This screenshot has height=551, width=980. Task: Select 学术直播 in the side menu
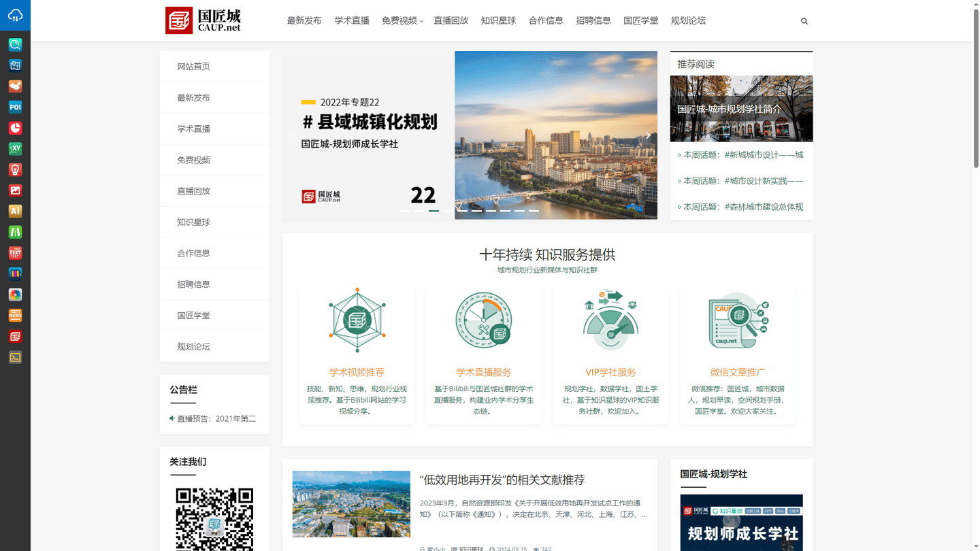(x=214, y=129)
